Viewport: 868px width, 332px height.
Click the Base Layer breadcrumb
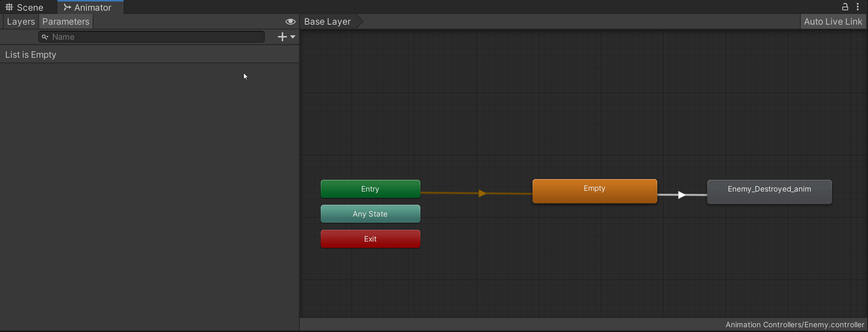click(327, 22)
